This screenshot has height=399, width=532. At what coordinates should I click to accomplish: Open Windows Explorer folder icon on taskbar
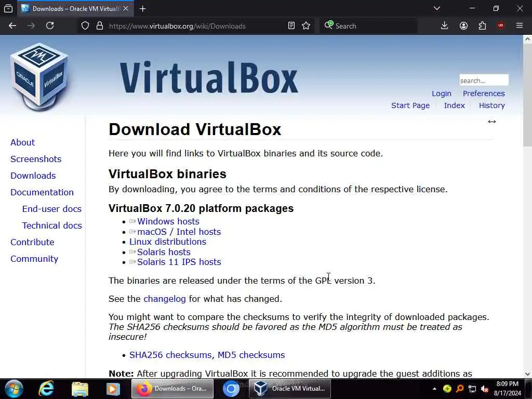[x=79, y=389]
